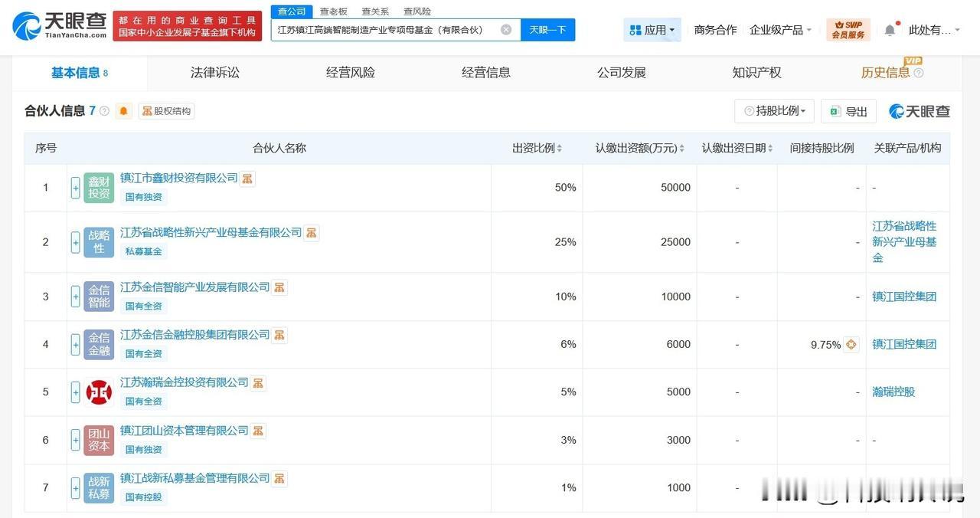This screenshot has width=980, height=518.
Task: Click the 股权结构 button
Action: (x=166, y=111)
